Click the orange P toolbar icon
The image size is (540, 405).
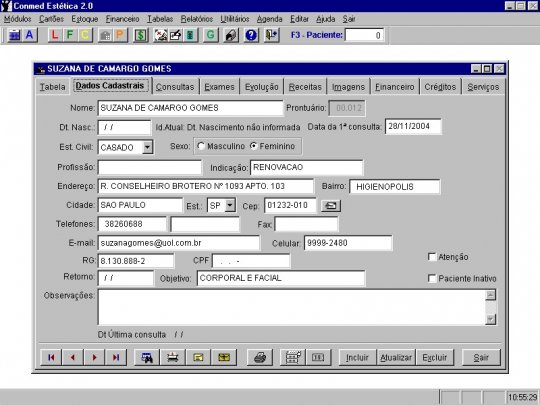120,35
